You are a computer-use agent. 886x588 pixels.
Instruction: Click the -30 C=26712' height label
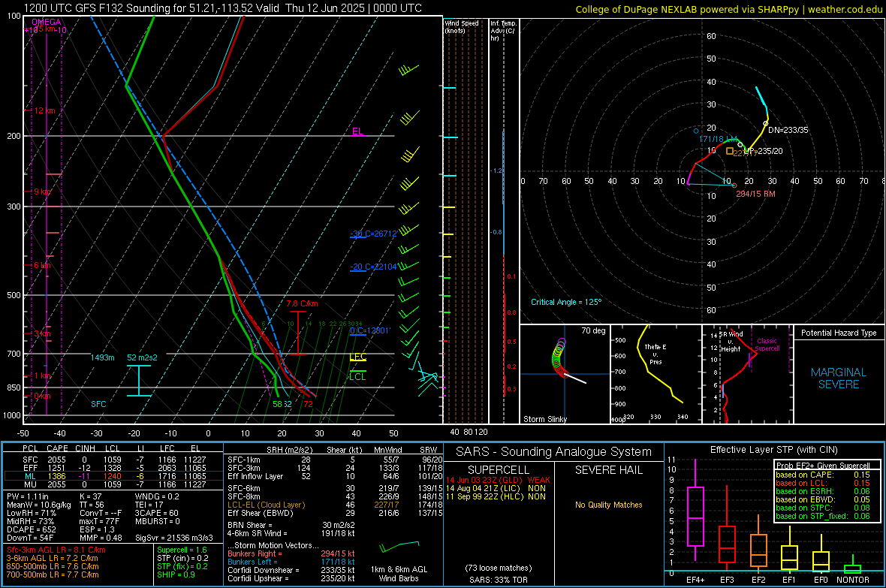coord(373,234)
